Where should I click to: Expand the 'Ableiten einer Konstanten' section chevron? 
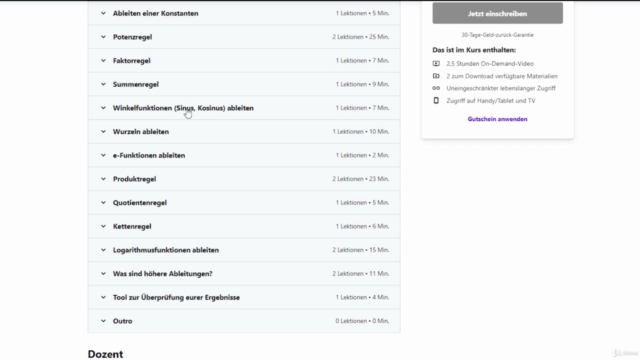[x=103, y=13]
